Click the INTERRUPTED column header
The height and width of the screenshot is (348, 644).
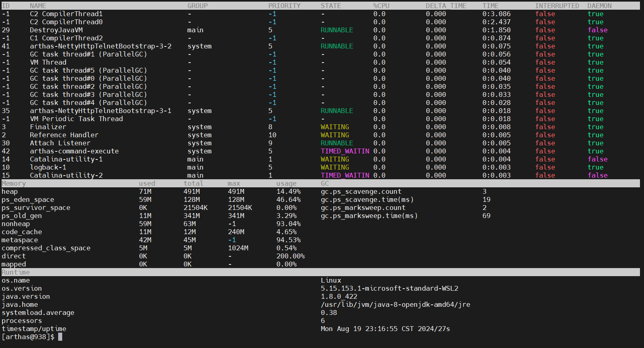pyautogui.click(x=557, y=6)
